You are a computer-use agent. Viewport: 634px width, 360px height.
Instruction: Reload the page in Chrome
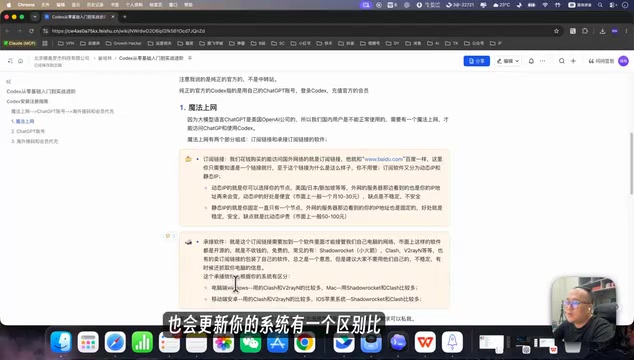tap(31, 31)
